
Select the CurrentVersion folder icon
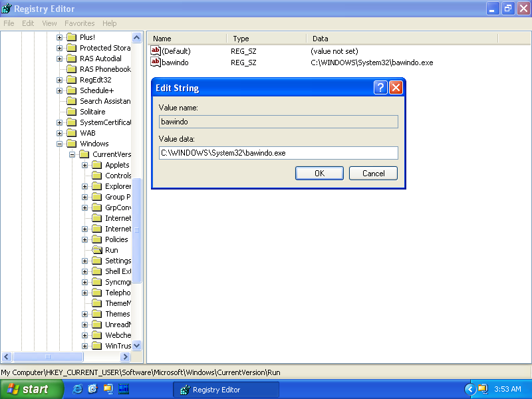(84, 154)
